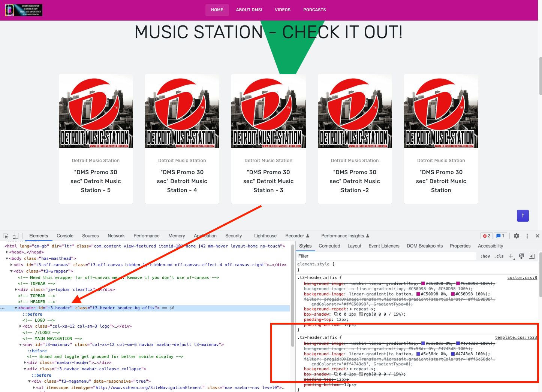Activate the inspect element picker icon
Viewport: 542px width, 392px height.
pos(6,236)
